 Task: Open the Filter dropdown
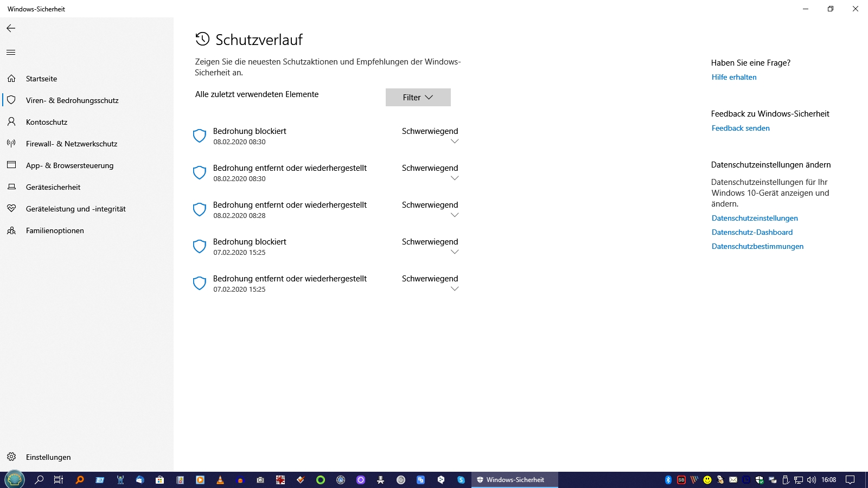(x=418, y=98)
